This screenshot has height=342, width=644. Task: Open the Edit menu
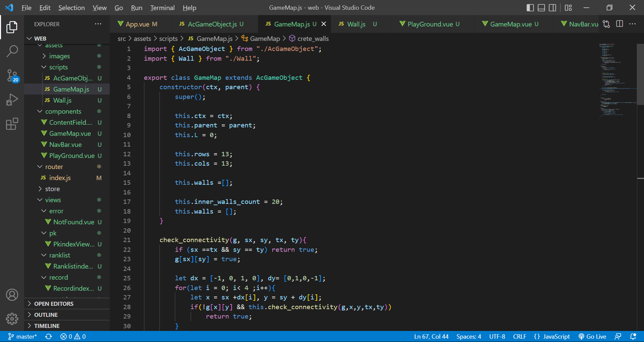coord(45,8)
